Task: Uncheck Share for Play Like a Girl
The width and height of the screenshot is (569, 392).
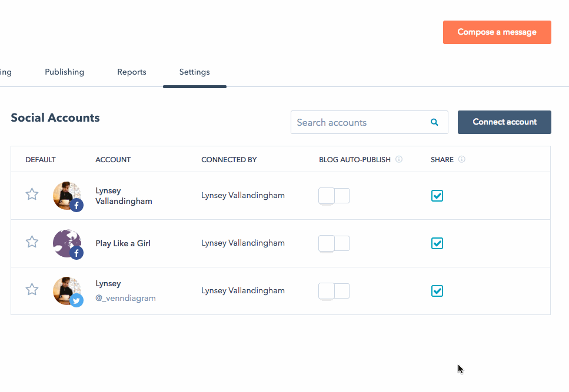Action: click(437, 243)
